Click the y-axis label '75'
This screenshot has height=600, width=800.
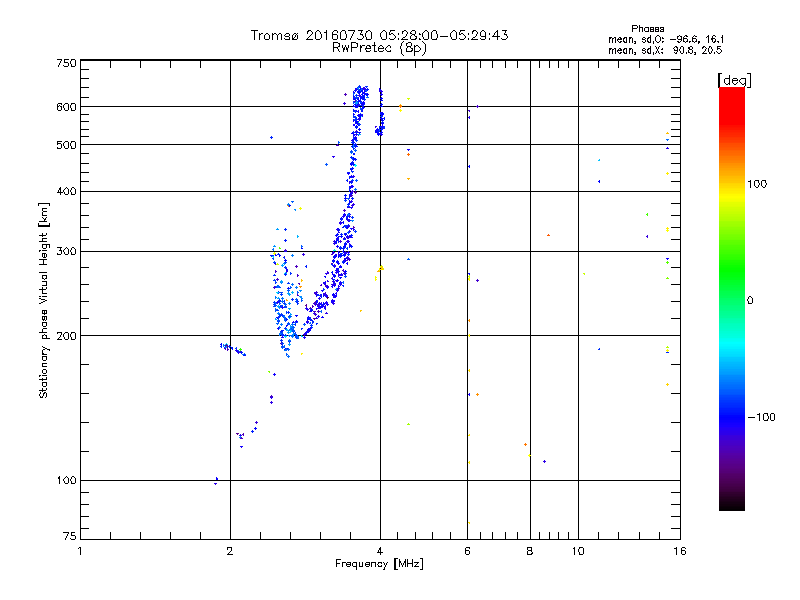pos(70,536)
